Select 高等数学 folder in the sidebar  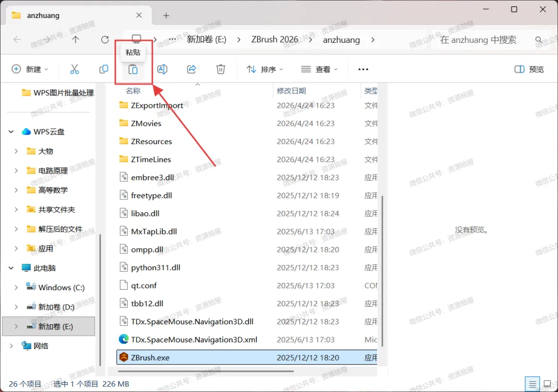click(47, 190)
